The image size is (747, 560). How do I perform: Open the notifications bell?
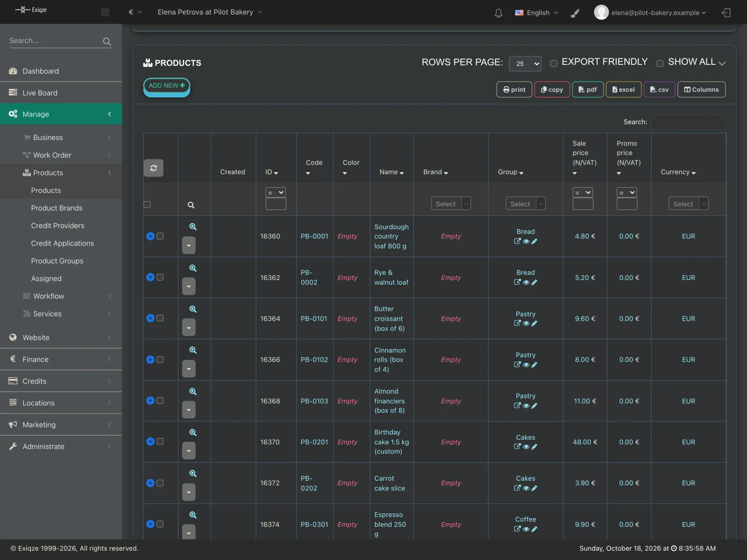point(498,13)
